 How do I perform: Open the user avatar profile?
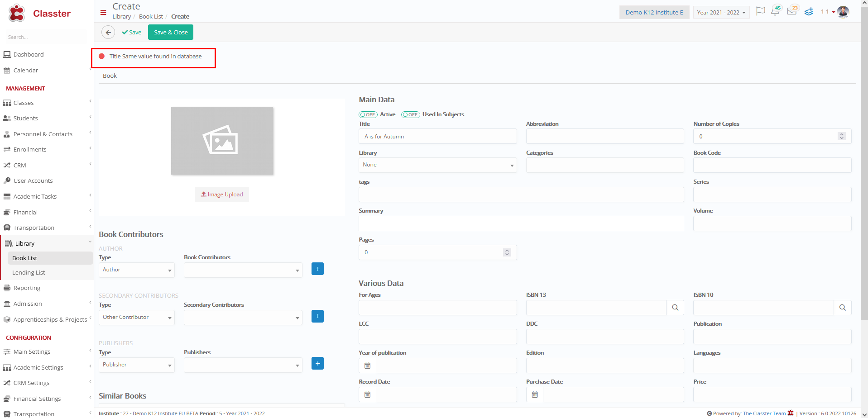(x=843, y=12)
